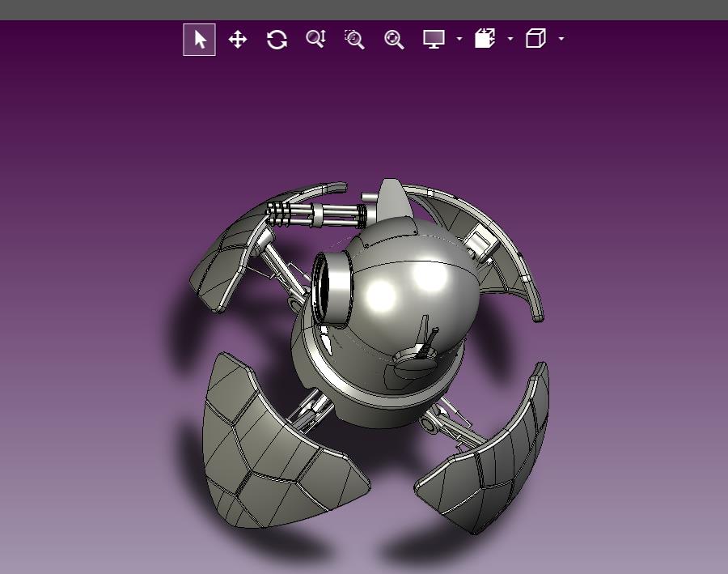Expand the section view dropdown arrow
This screenshot has width=728, height=574.
tap(510, 39)
